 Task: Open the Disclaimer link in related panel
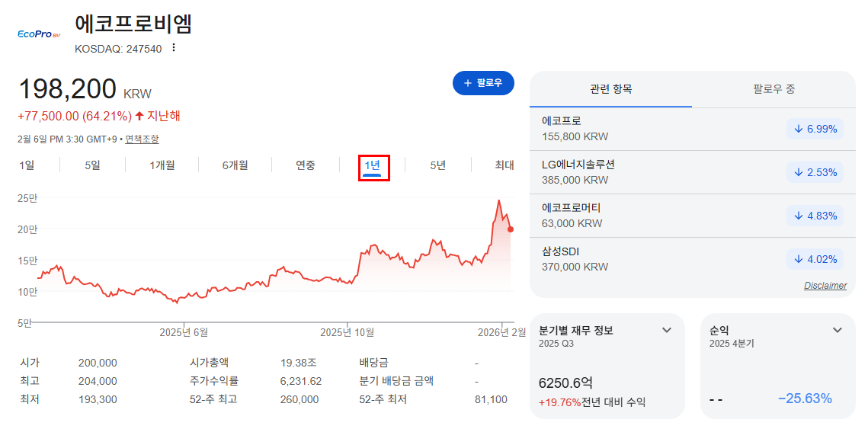(825, 286)
